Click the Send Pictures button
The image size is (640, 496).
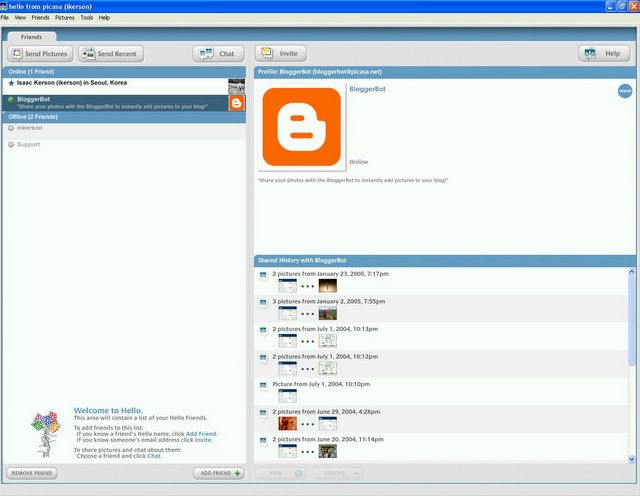40,53
